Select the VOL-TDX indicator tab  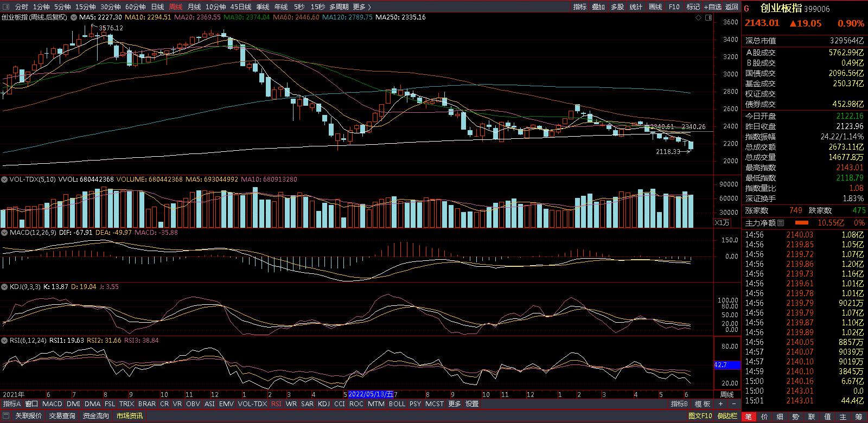(x=252, y=404)
